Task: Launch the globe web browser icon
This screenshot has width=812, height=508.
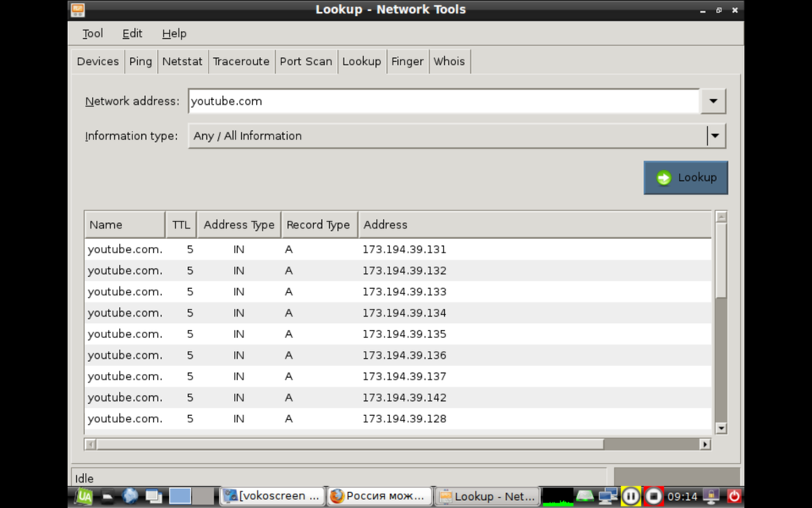Action: point(130,497)
